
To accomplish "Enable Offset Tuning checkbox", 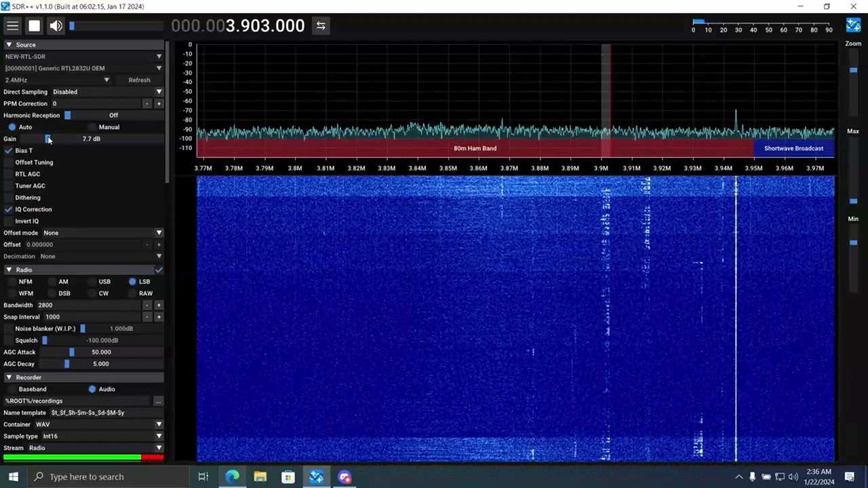I will [9, 163].
